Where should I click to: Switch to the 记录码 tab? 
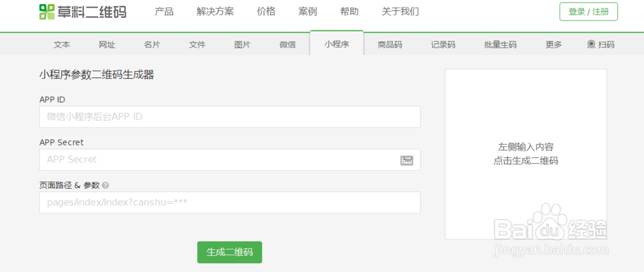pos(443,44)
